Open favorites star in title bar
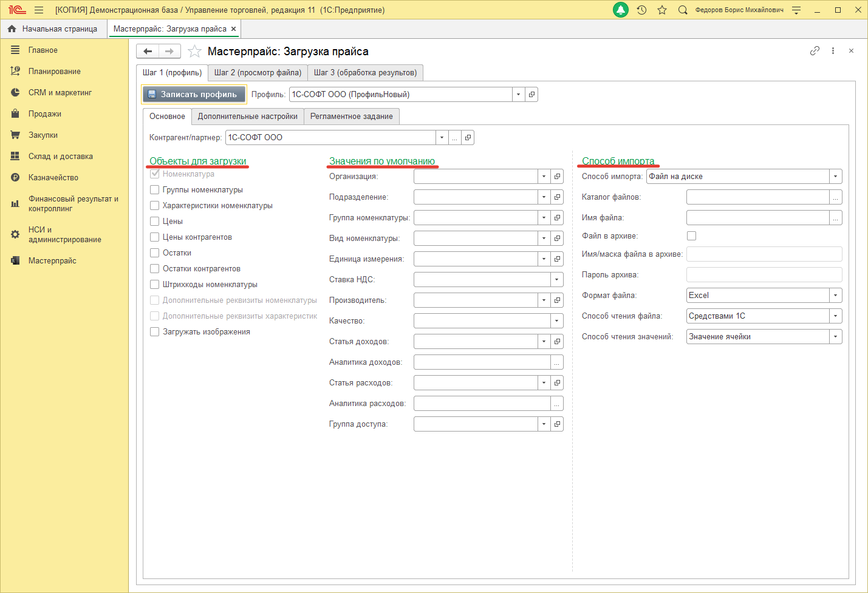The height and width of the screenshot is (593, 868). tap(662, 10)
